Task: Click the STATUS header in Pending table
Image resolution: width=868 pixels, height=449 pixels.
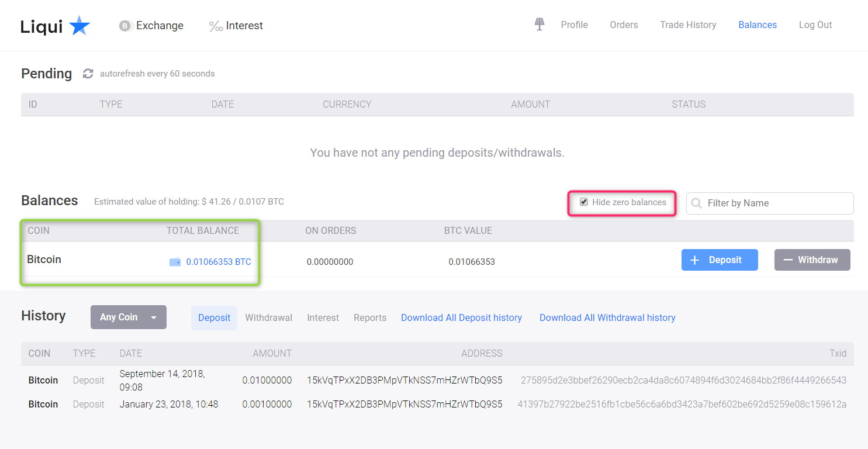Action: (689, 104)
